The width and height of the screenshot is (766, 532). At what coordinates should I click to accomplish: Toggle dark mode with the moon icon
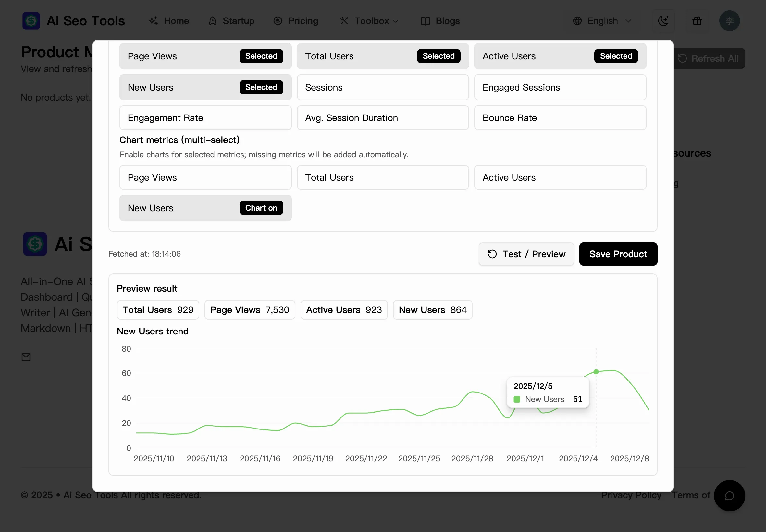click(664, 21)
